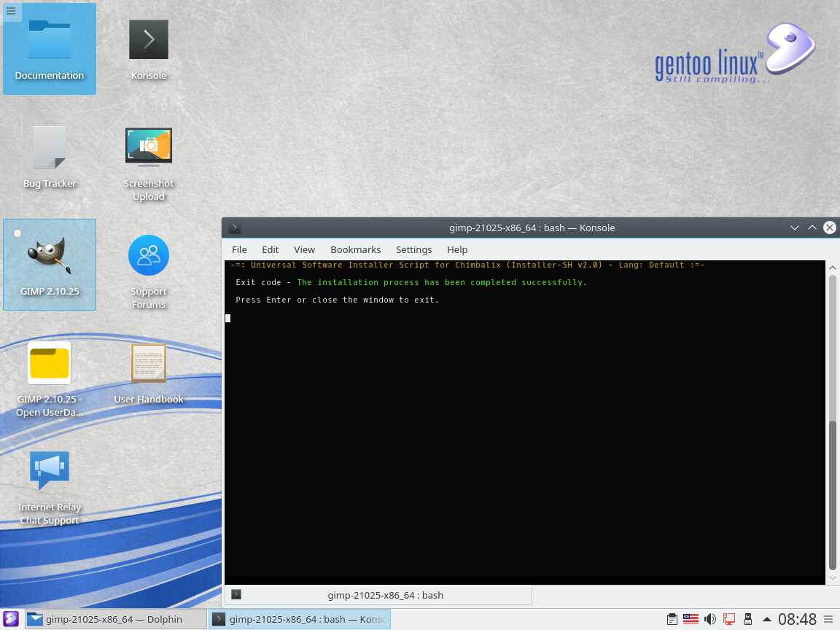Maximize the Konsole window with up chevron
The height and width of the screenshot is (630, 840).
(812, 227)
